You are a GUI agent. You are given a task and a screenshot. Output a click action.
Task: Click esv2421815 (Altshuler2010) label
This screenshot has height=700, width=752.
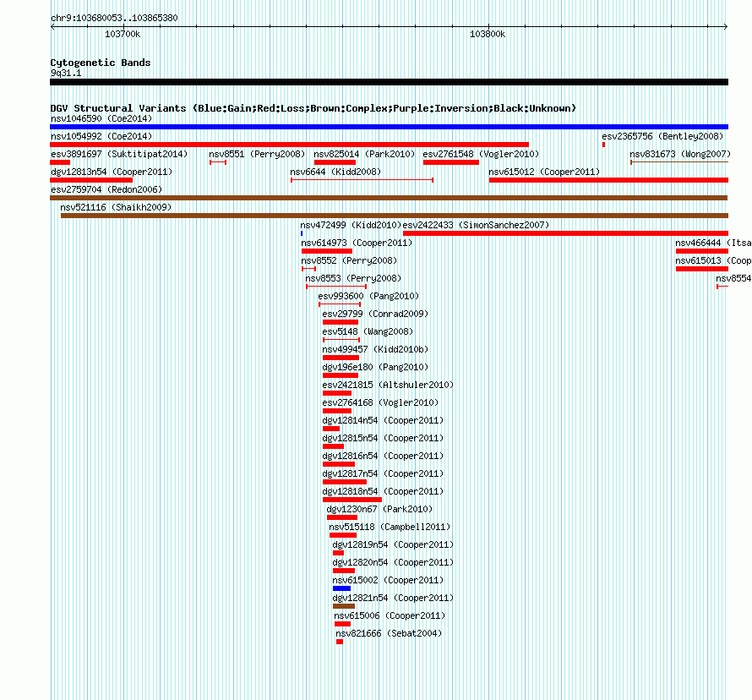[x=388, y=385]
